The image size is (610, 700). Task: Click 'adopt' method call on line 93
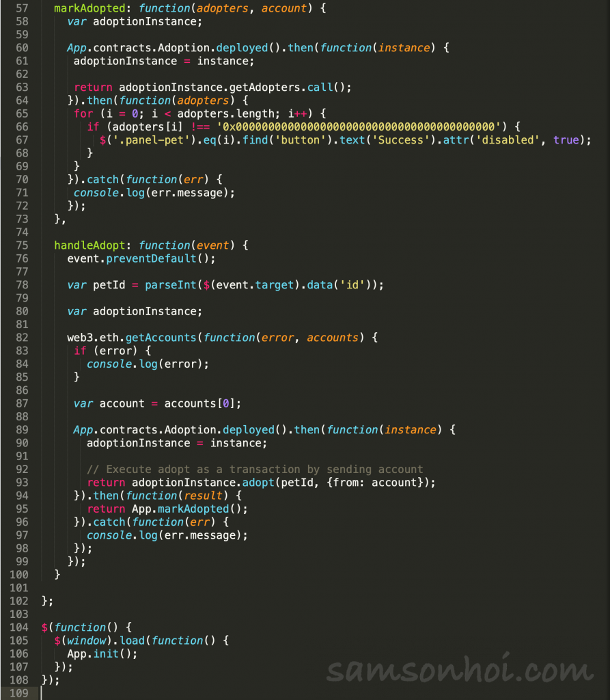click(x=258, y=483)
